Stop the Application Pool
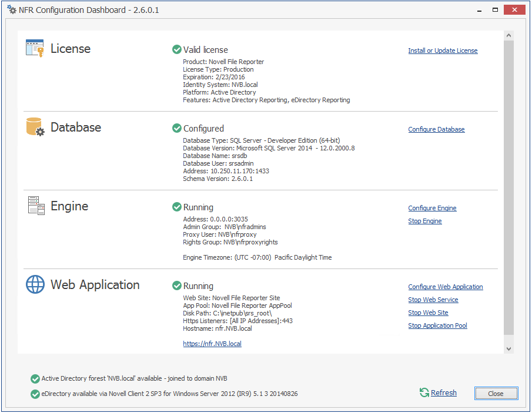The image size is (532, 413). coord(437,325)
